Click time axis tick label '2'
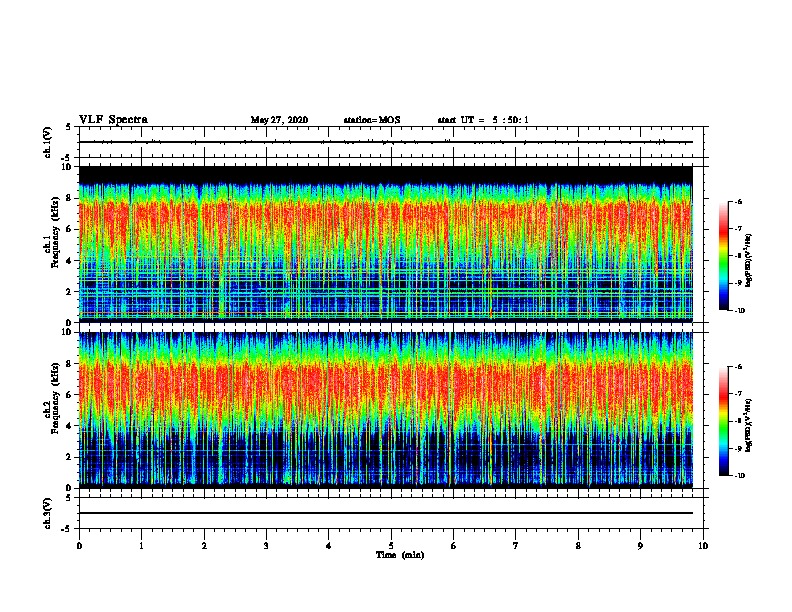Viewport: 792px width, 612px height. [x=204, y=545]
